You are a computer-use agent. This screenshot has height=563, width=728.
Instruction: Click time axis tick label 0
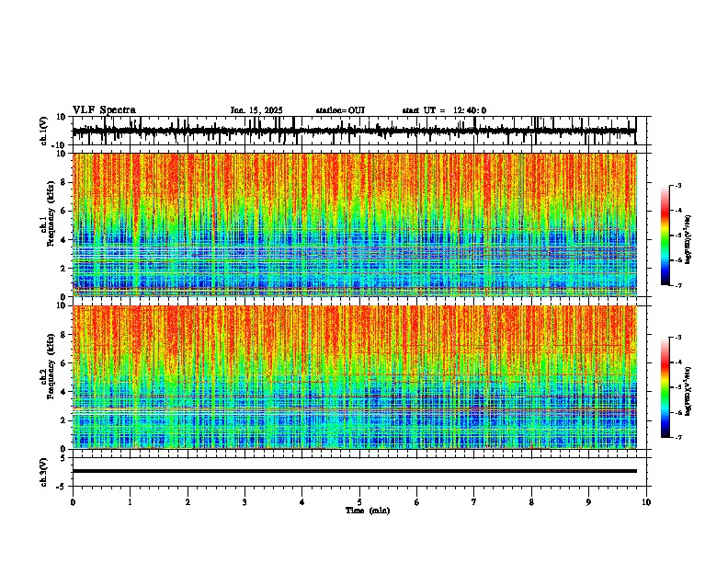73,502
